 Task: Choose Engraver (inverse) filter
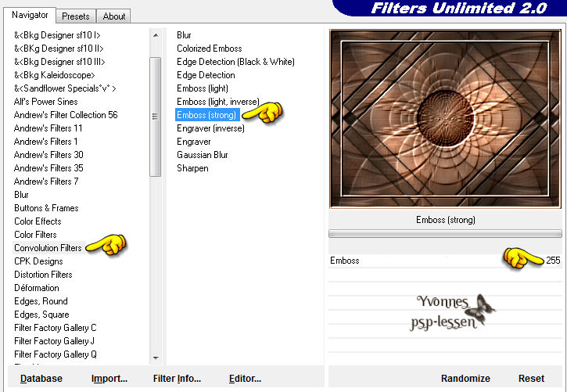[x=210, y=128]
